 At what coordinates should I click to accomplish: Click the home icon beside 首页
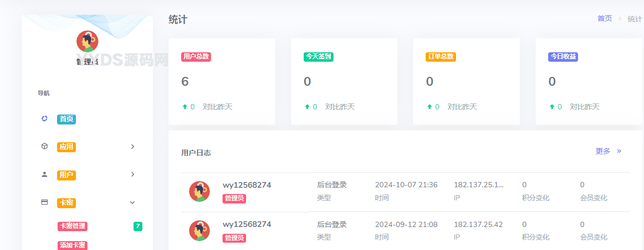point(45,119)
